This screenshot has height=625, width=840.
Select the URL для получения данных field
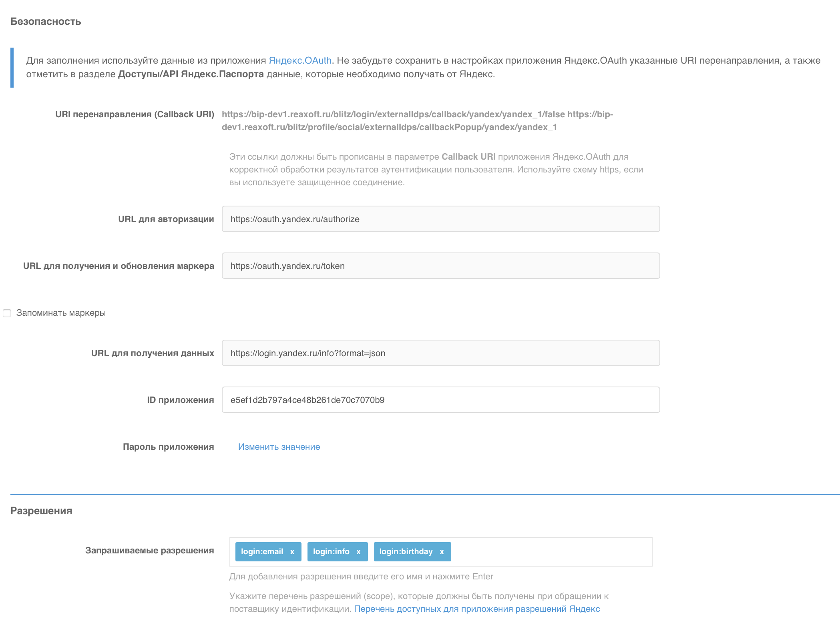click(440, 353)
